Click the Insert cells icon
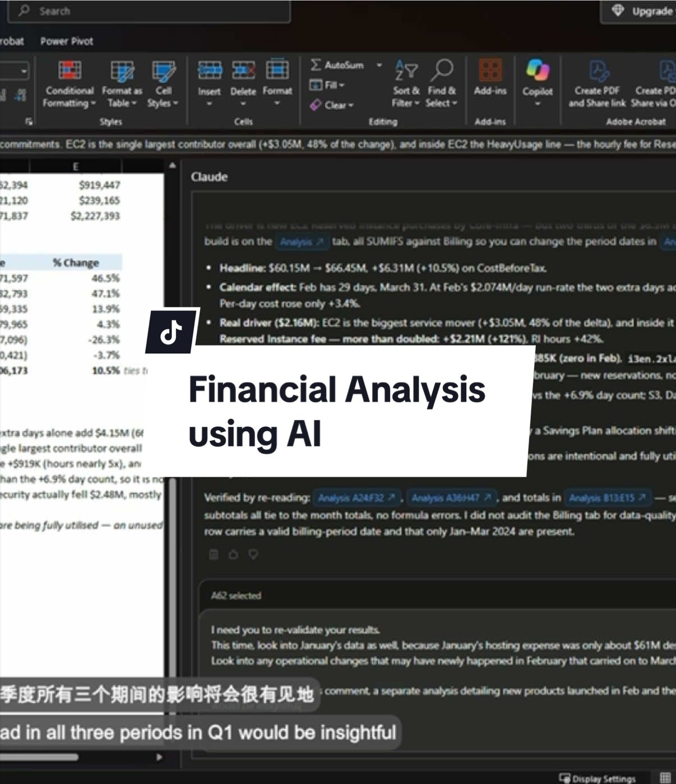This screenshot has height=784, width=676. point(209,71)
